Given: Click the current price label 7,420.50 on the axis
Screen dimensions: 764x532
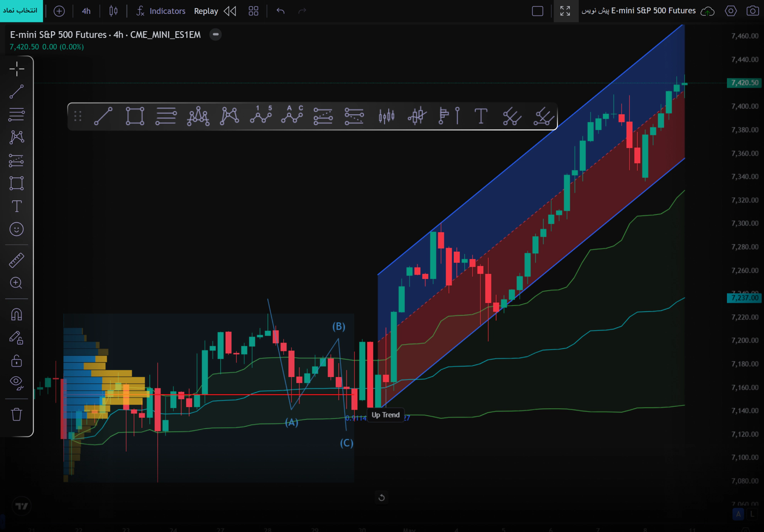Looking at the screenshot, I should pyautogui.click(x=744, y=83).
